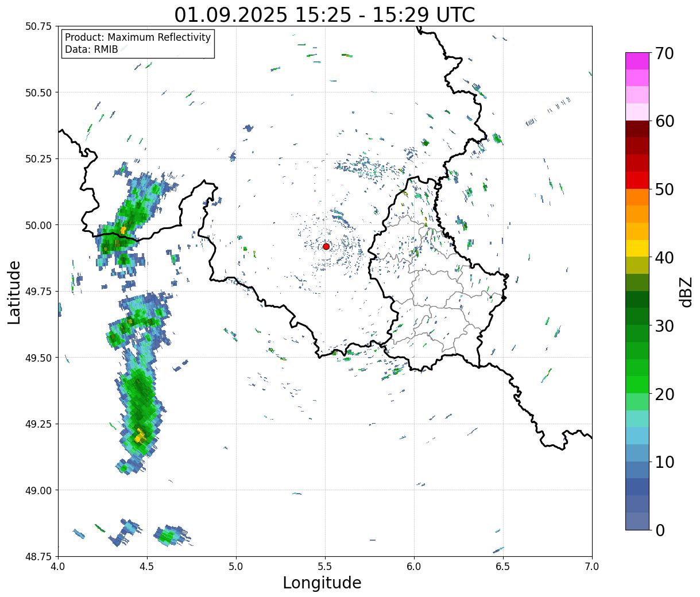The height and width of the screenshot is (597, 700).
Task: Click the dark maroon colorbar swatch below 60
Action: coord(637,129)
